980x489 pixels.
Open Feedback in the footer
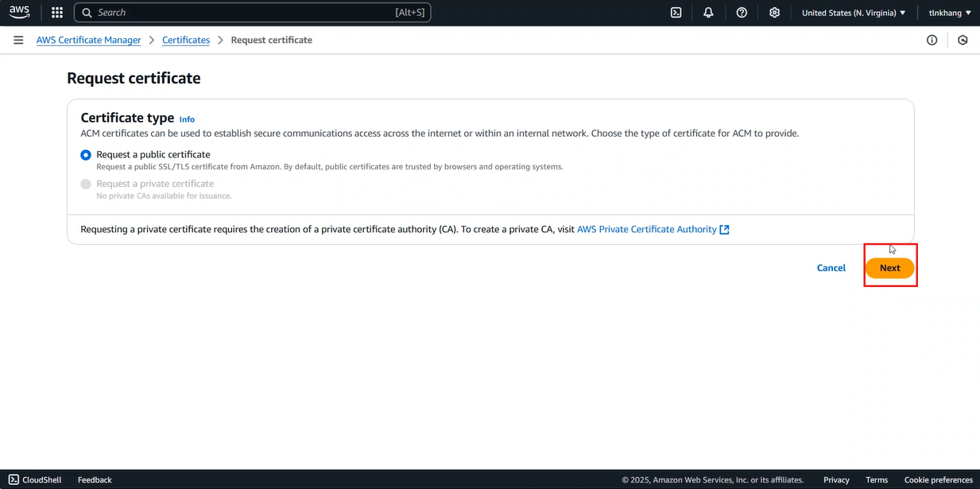[x=95, y=479]
